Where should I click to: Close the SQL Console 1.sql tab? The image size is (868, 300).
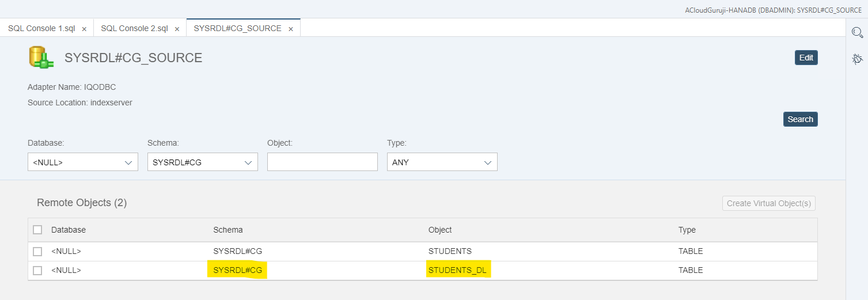84,28
